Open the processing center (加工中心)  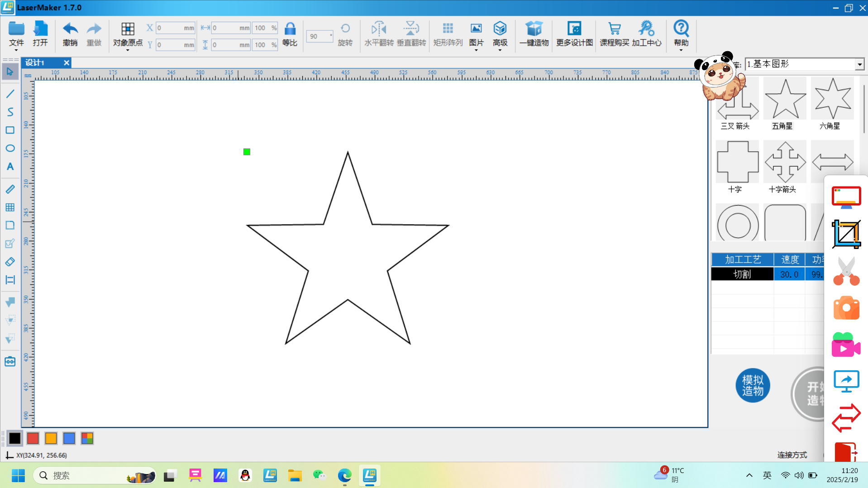click(646, 34)
